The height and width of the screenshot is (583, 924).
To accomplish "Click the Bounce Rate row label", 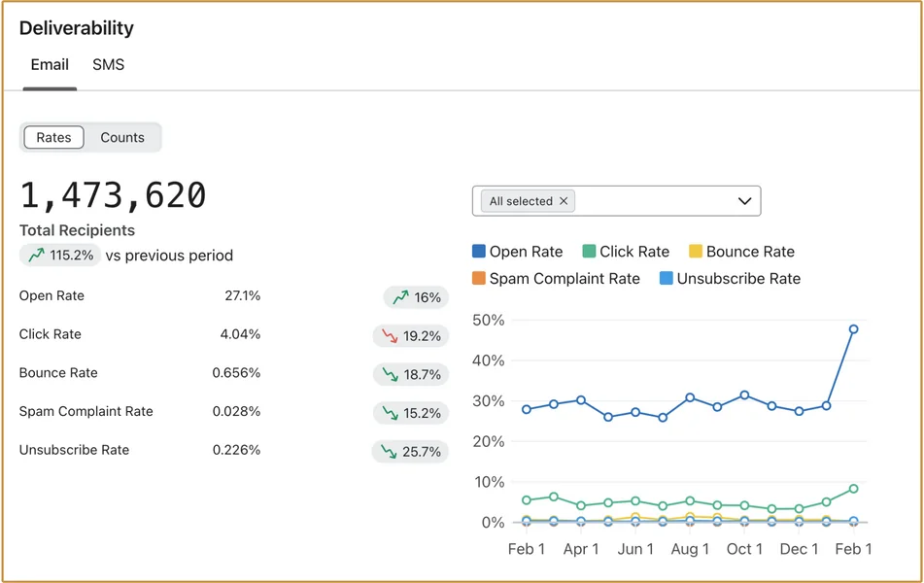I will [58, 372].
